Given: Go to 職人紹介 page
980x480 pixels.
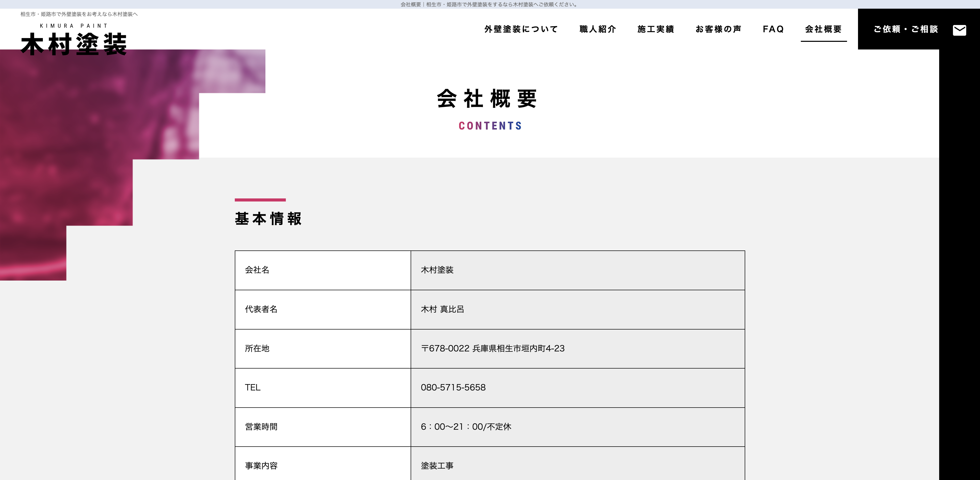Looking at the screenshot, I should point(598,29).
